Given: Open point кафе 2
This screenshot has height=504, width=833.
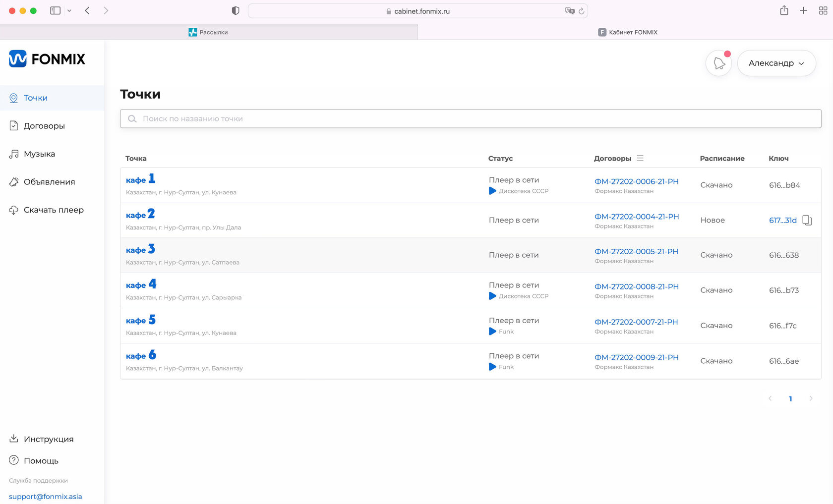Looking at the screenshot, I should point(140,214).
